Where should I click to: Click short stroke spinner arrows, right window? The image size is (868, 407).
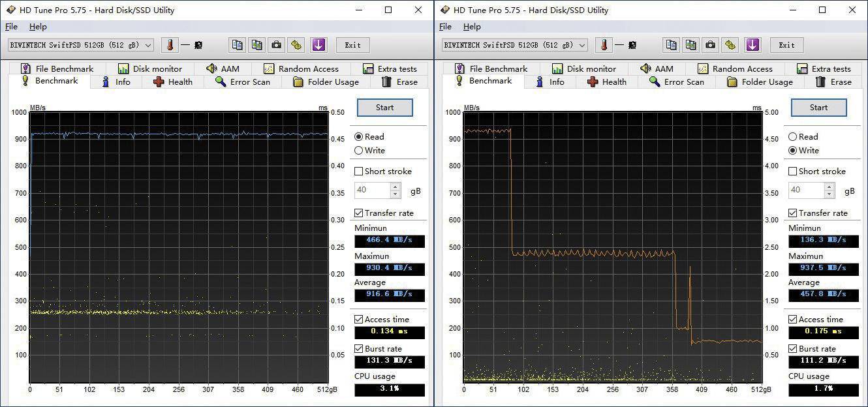pos(829,190)
